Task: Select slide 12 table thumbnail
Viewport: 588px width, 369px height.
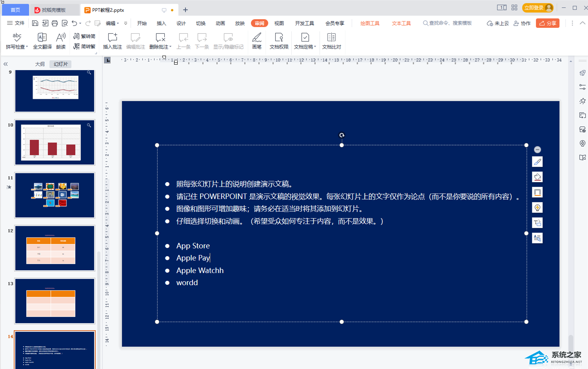Action: (55, 248)
